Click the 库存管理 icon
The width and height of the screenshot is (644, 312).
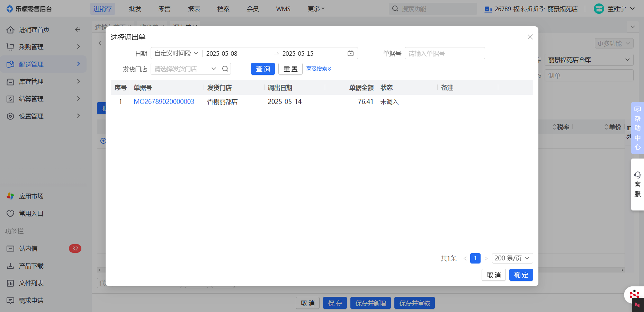coord(10,82)
